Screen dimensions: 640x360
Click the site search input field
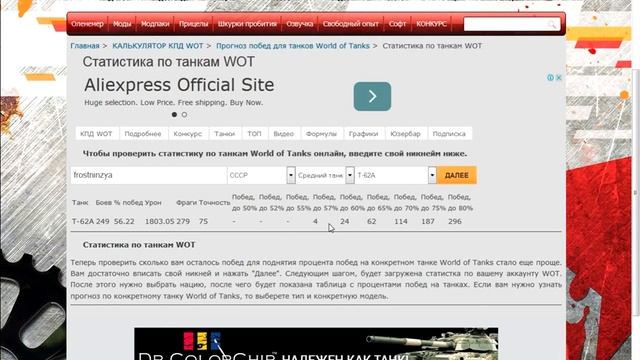[x=512, y=24]
